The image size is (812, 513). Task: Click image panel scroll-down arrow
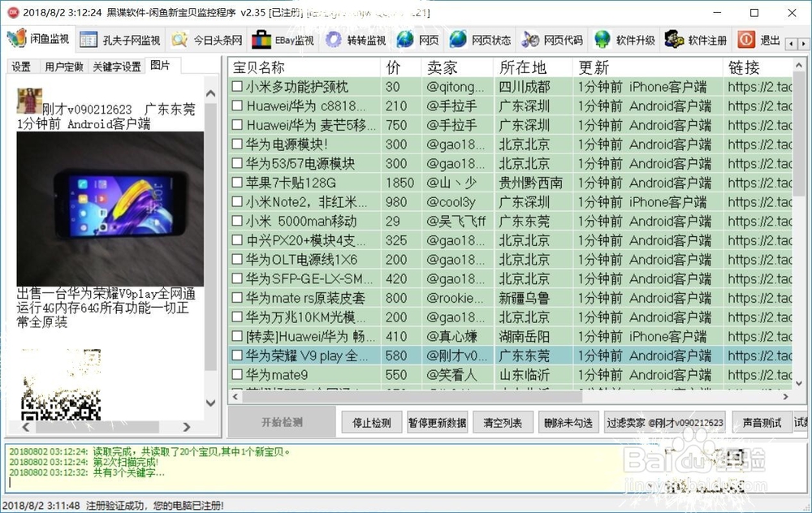tap(211, 403)
